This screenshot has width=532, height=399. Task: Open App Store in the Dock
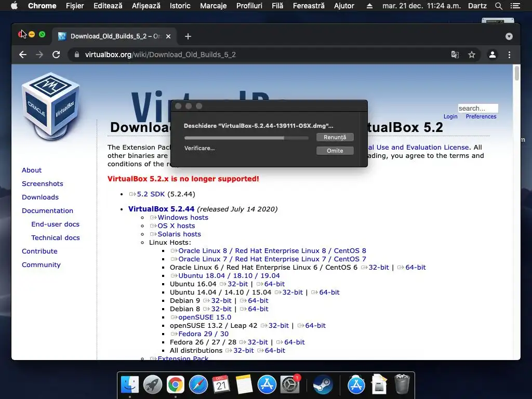coord(267,385)
